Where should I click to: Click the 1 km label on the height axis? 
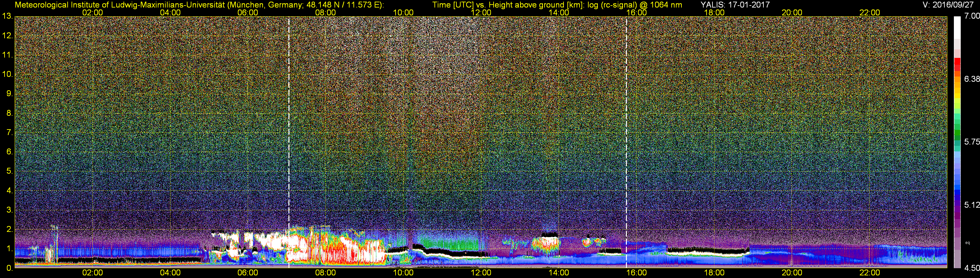9,249
